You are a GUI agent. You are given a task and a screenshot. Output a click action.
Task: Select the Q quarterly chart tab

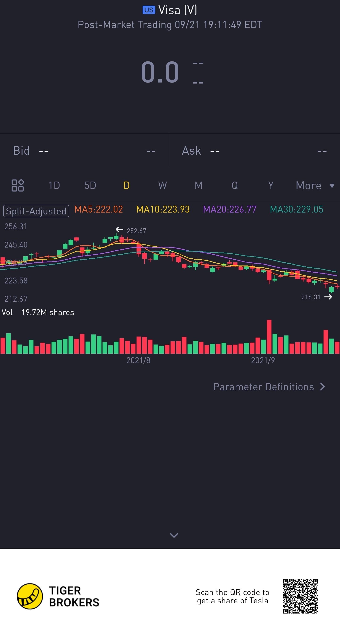click(235, 186)
